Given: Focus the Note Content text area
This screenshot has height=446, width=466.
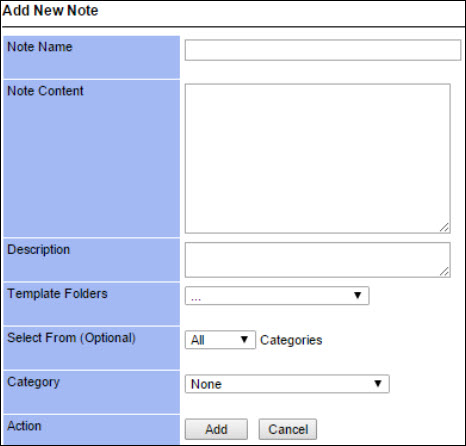Looking at the screenshot, I should click(x=318, y=158).
